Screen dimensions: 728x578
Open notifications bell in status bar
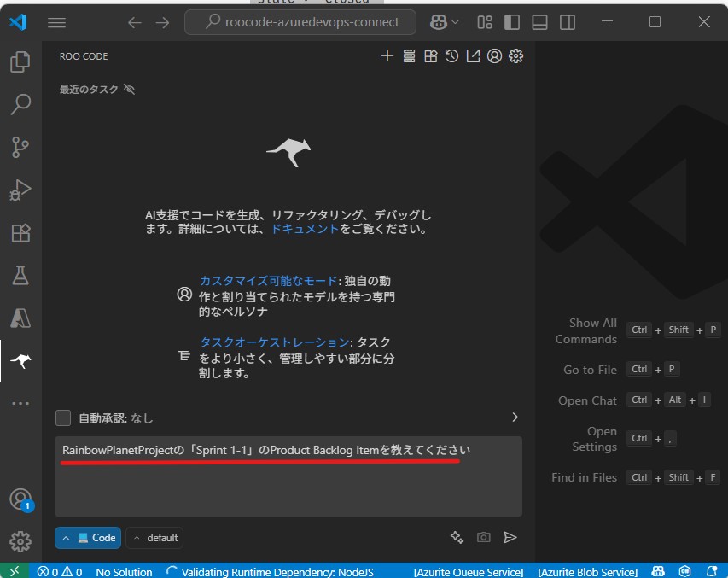click(712, 571)
